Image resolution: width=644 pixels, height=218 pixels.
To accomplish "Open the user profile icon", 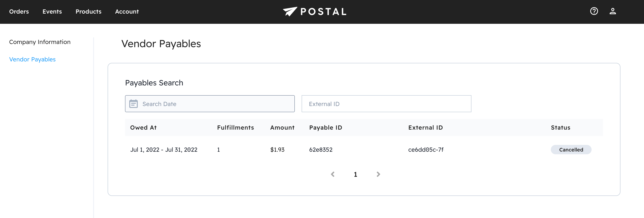I will pyautogui.click(x=613, y=11).
